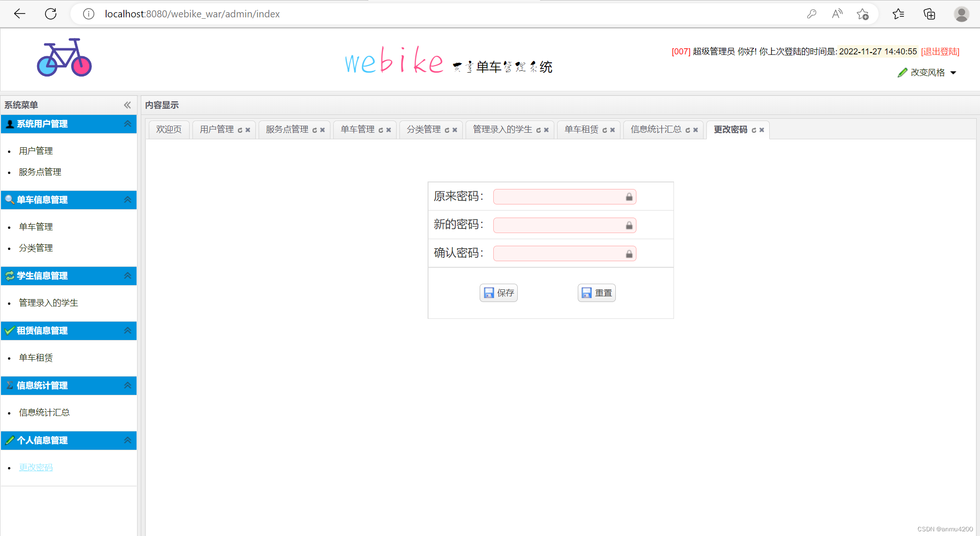The image size is (980, 536).
Task: Click the user icon on 系统用户管理 header
Action: [9, 124]
